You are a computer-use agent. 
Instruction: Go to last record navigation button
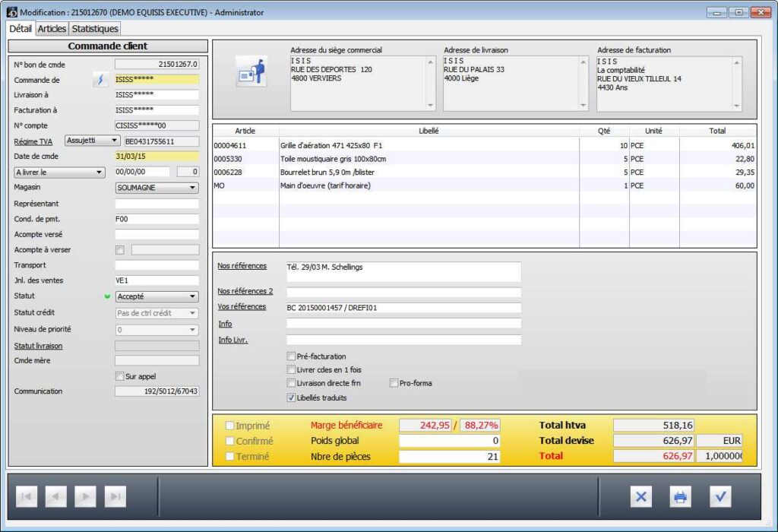click(x=115, y=496)
